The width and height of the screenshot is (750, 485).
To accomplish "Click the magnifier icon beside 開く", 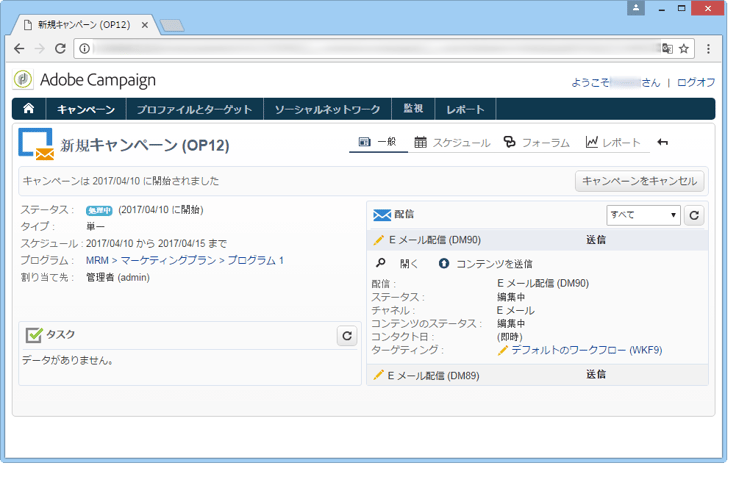I will 381,263.
